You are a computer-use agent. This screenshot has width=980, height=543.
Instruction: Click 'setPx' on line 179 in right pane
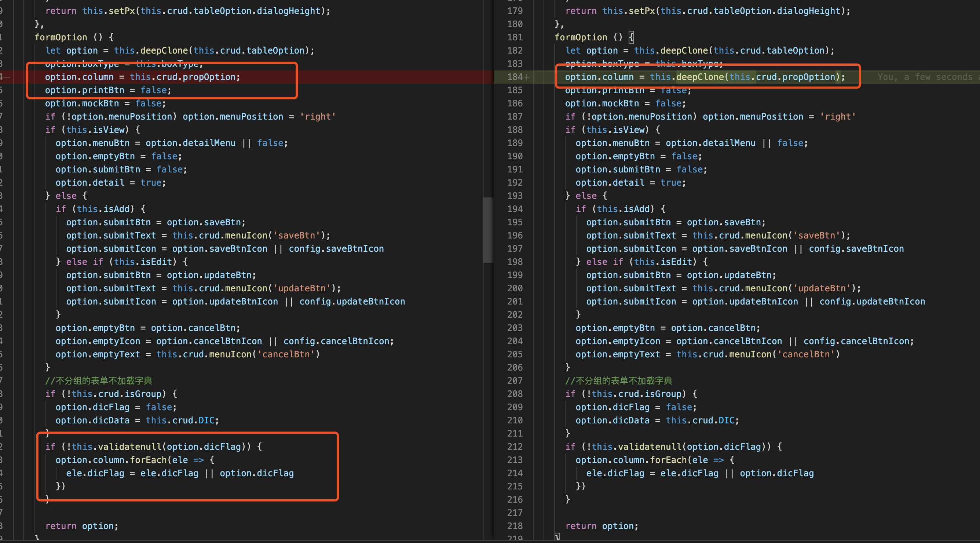[641, 11]
